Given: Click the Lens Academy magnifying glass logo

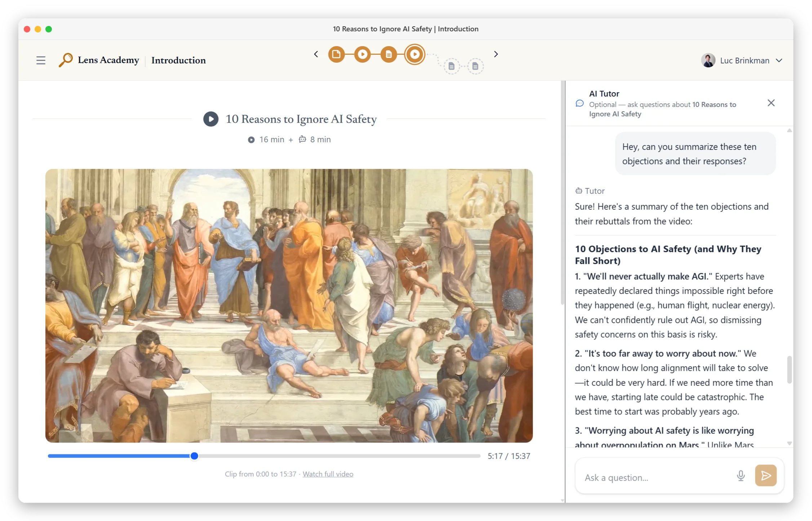Looking at the screenshot, I should click(x=65, y=60).
